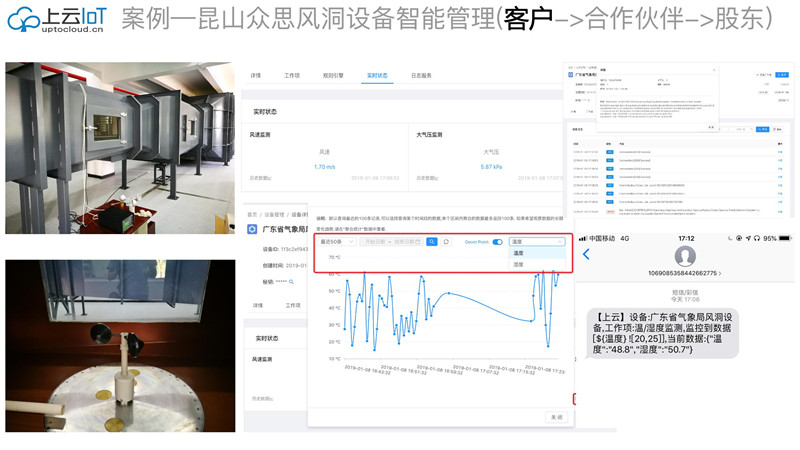
Task: Select 湿度 from the dropdown list
Action: pos(519,265)
